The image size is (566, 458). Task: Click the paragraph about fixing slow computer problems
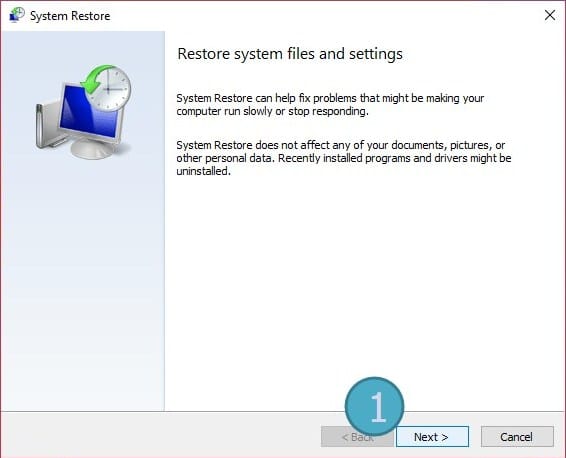pos(330,105)
